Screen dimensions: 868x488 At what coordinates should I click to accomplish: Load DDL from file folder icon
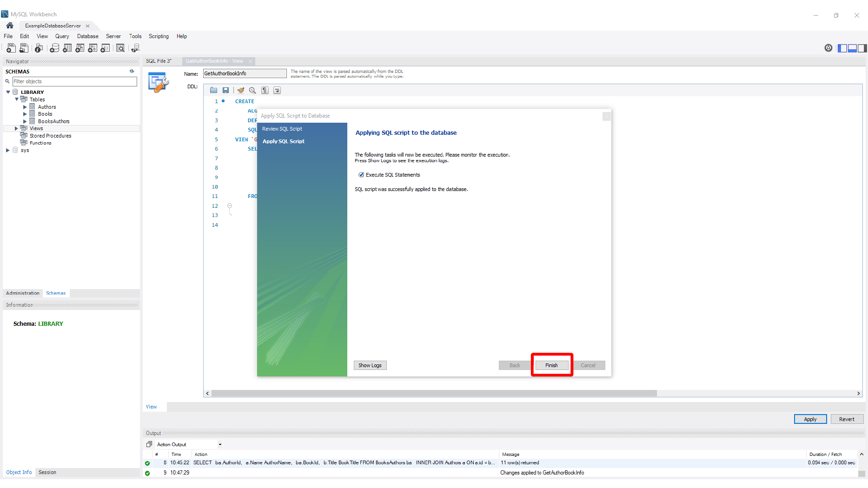click(213, 90)
